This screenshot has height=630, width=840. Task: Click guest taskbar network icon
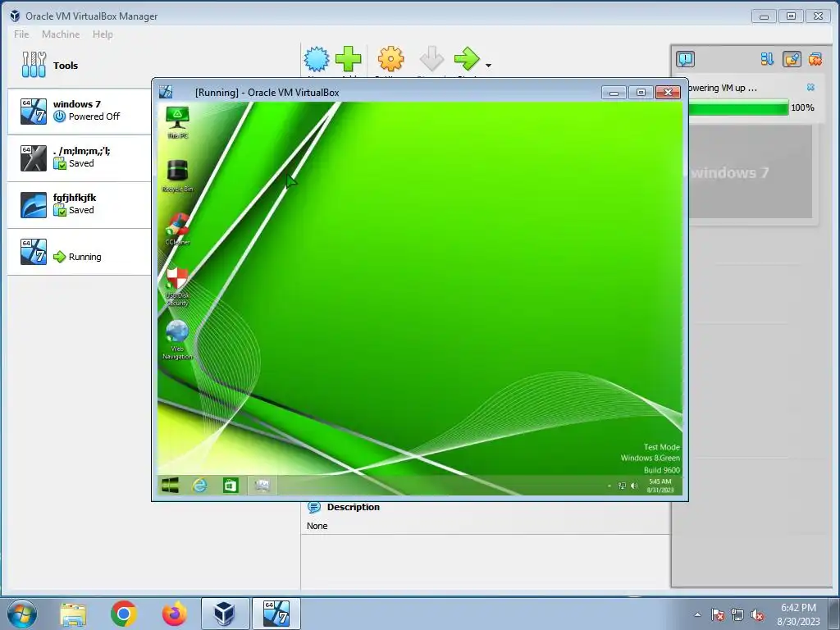point(622,486)
